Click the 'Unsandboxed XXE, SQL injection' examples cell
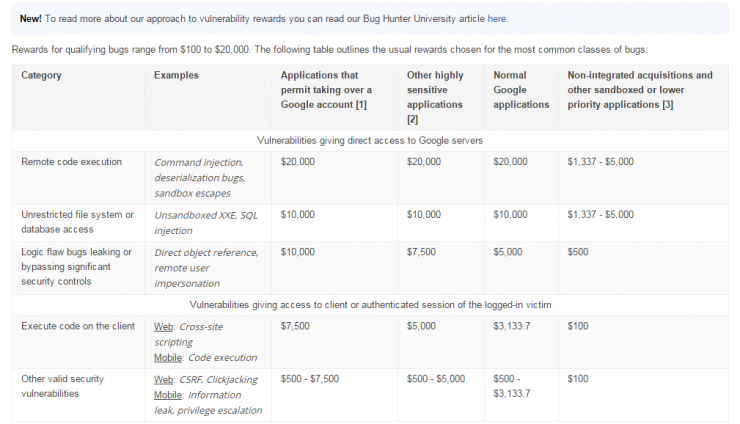This screenshot has height=424, width=740. 205,221
